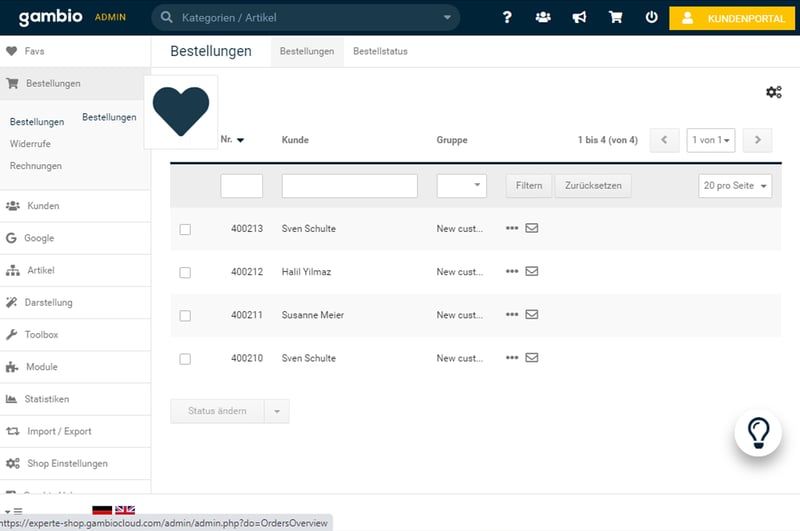
Task: Click the envelope icon for order 400213
Action: [532, 228]
